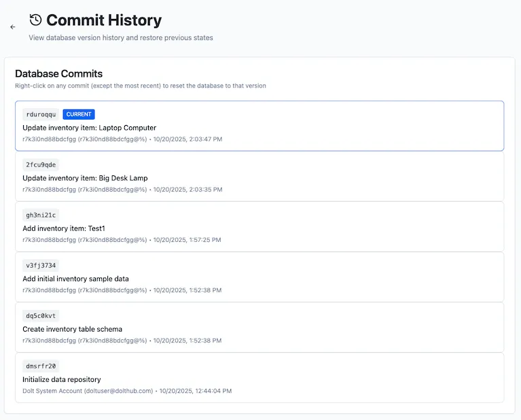Pick the 'Create inventory table schema' commit
This screenshot has height=420, width=521.
tap(72, 329)
